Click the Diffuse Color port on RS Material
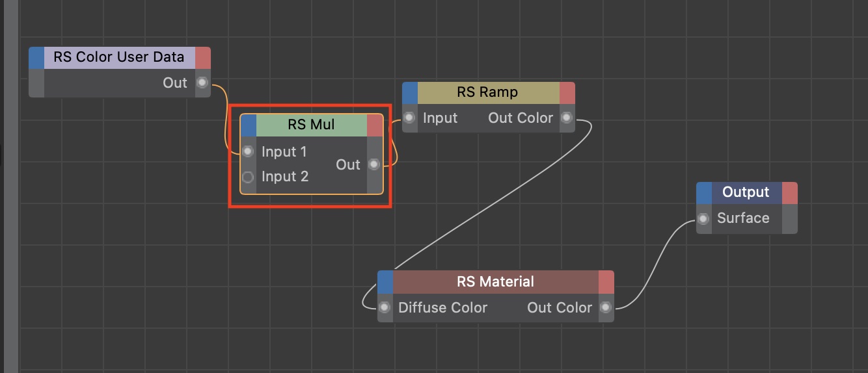The height and width of the screenshot is (373, 868). click(385, 307)
